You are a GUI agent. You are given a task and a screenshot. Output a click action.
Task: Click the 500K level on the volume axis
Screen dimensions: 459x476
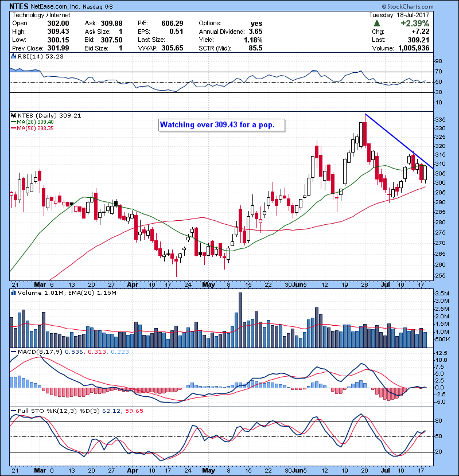coord(442,340)
